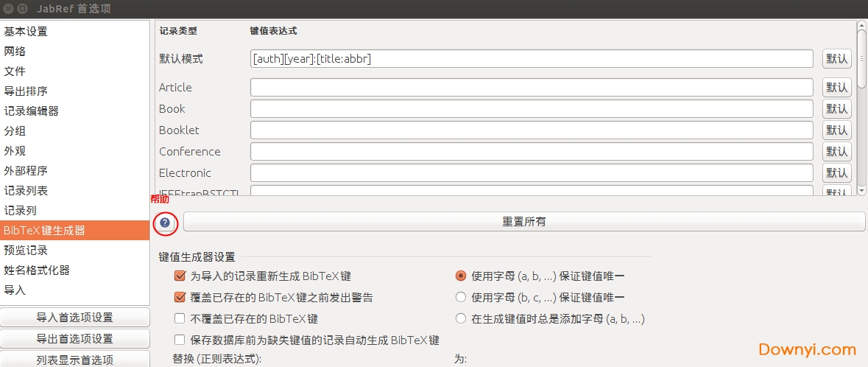Select BibTeX 键生成器 category
Viewport: 868px width, 367px height.
click(75, 231)
